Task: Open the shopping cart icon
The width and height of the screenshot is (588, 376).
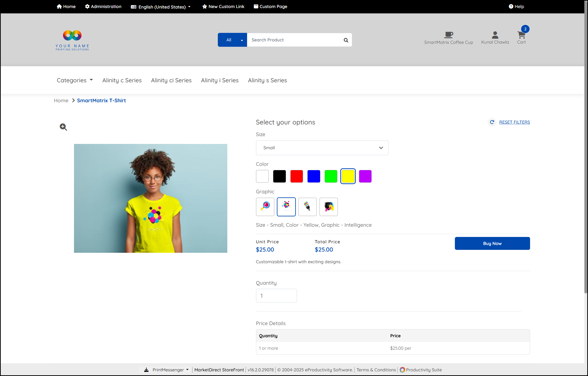Action: [521, 36]
